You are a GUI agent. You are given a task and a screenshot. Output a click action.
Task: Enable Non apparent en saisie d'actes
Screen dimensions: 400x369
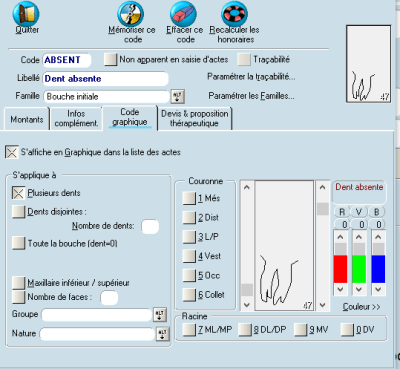[x=110, y=59]
